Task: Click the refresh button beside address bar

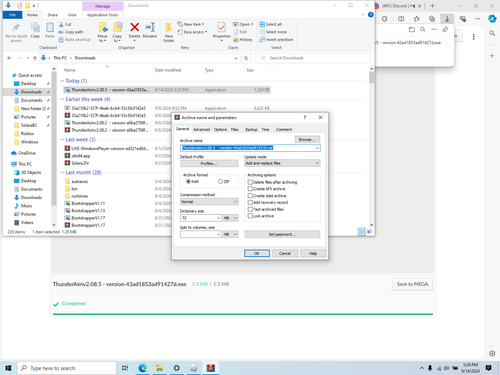Action: (x=246, y=58)
